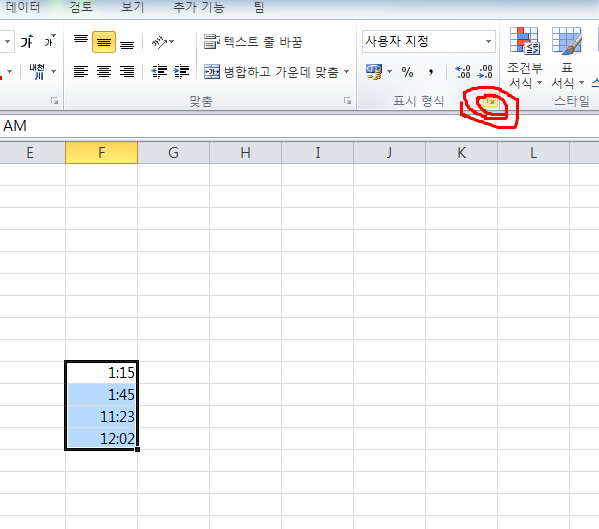This screenshot has width=599, height=529.
Task: Apply accounting number format icon
Action: [374, 71]
